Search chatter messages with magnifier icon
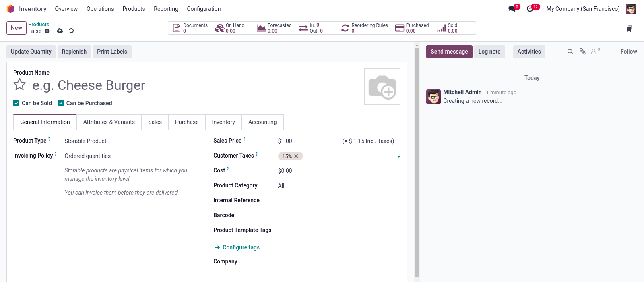644x282 pixels. click(x=570, y=52)
